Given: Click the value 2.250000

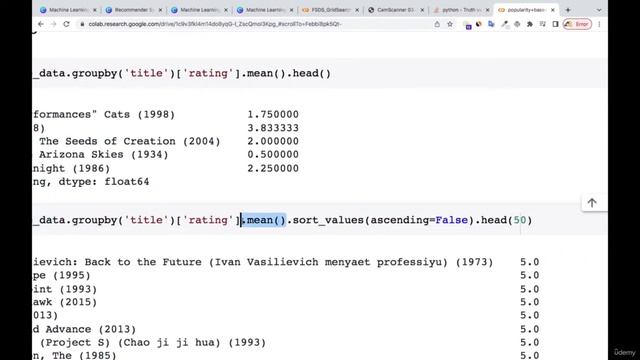Looking at the screenshot, I should tap(273, 168).
